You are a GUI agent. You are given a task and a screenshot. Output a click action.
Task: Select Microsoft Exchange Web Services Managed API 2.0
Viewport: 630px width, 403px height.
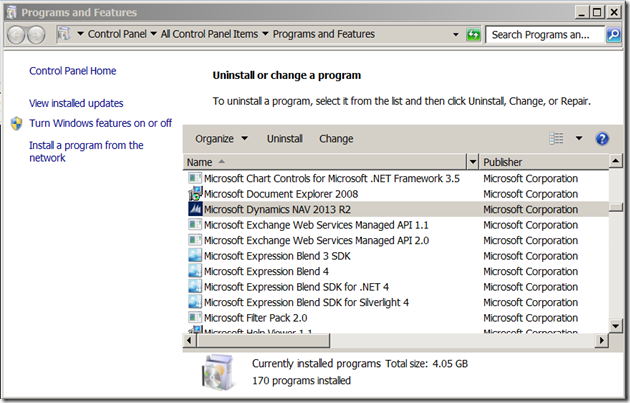tap(316, 240)
